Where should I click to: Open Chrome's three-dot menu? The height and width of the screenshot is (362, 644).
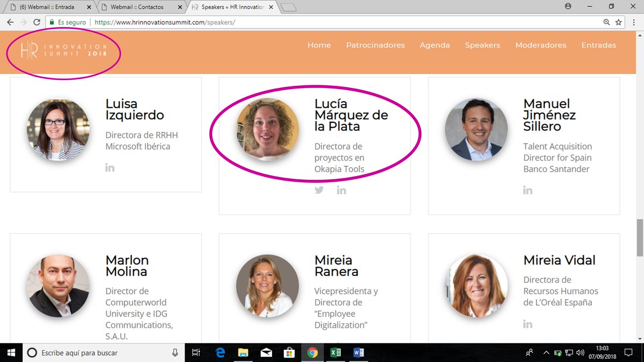634,23
